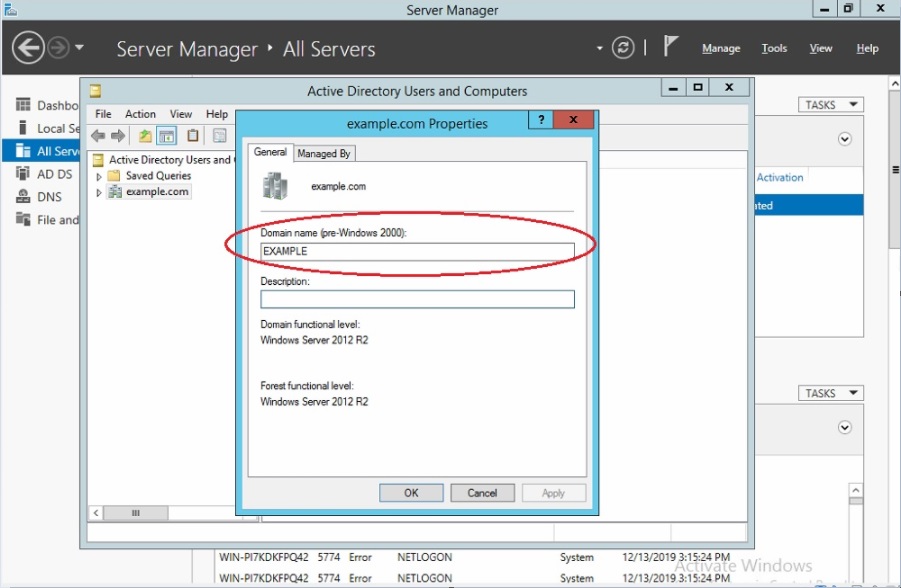Open the notifications flag in Server Manager
Screen dimensions: 901x588
670,47
